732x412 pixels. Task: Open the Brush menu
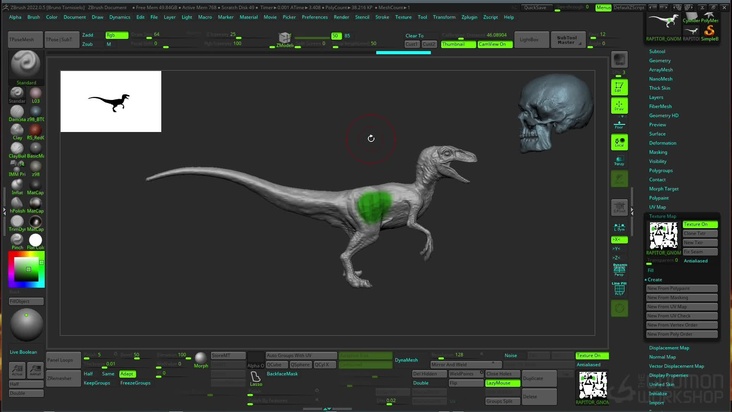point(33,17)
